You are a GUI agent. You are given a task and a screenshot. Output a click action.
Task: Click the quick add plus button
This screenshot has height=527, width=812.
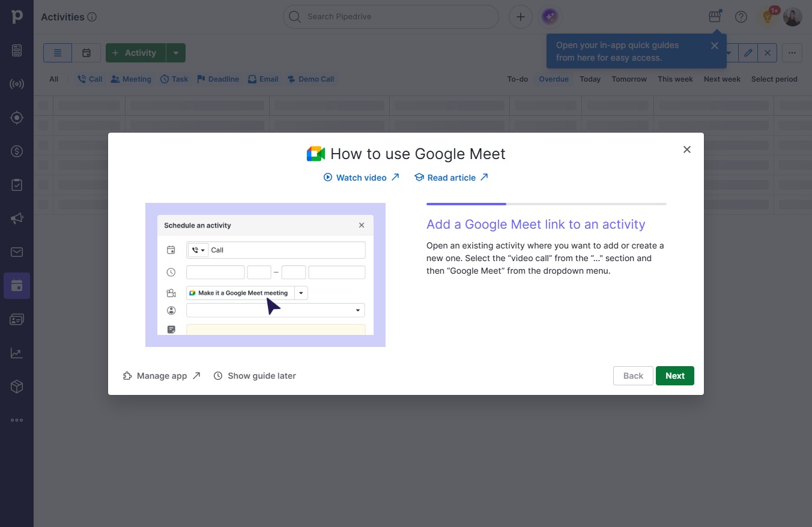(521, 17)
